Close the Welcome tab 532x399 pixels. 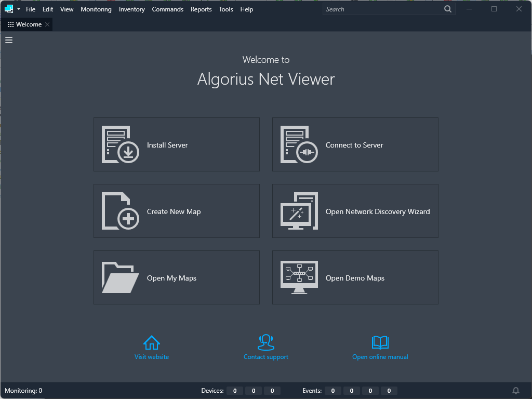point(47,24)
